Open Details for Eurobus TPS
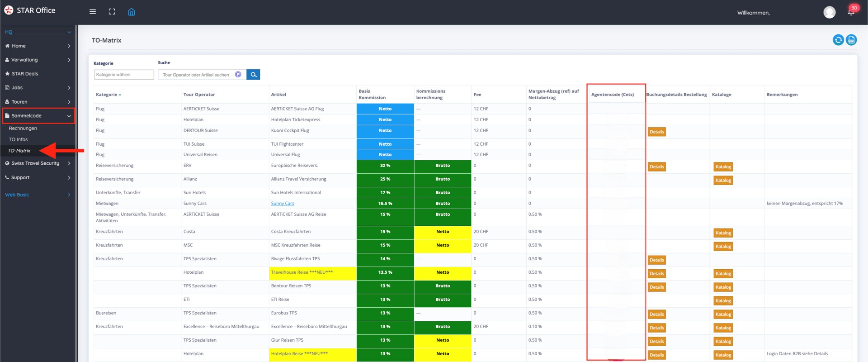868x362 pixels. pos(656,314)
